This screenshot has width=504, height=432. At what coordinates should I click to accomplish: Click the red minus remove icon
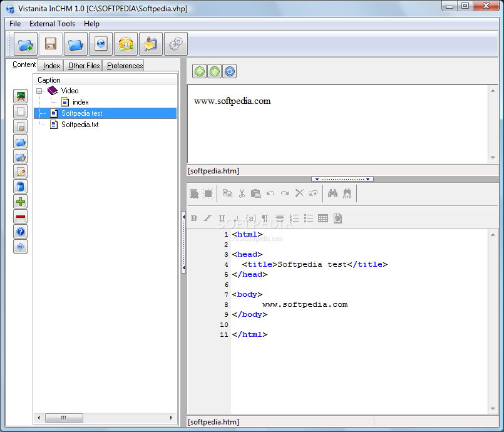pos(20,217)
